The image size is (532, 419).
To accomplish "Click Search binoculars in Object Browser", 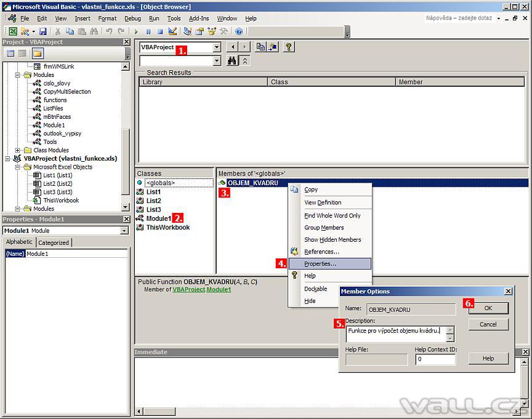I will (x=232, y=61).
